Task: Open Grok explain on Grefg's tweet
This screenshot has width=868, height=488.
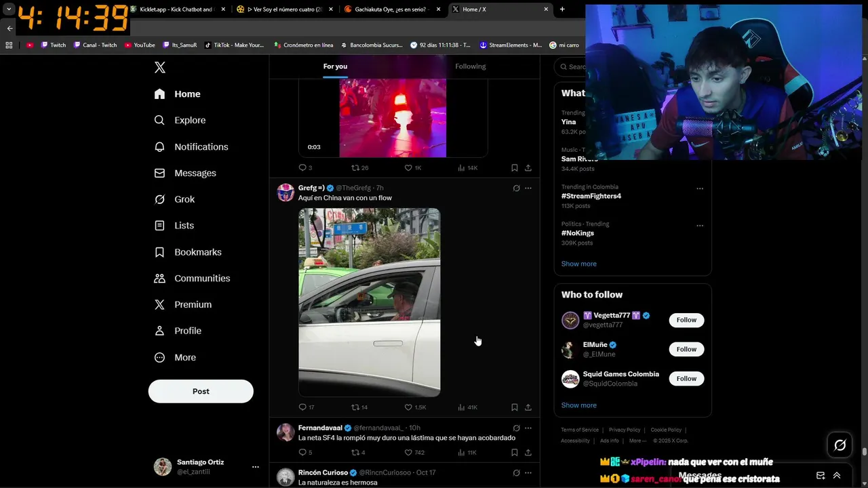Action: point(516,188)
